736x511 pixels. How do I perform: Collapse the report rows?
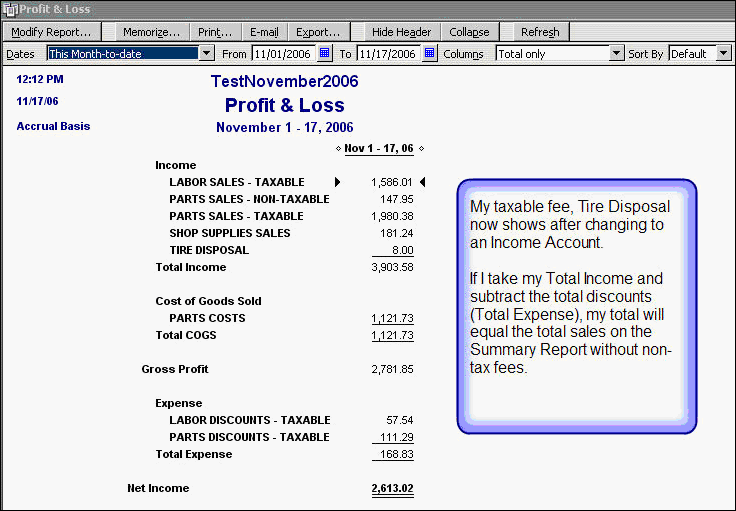(x=469, y=32)
